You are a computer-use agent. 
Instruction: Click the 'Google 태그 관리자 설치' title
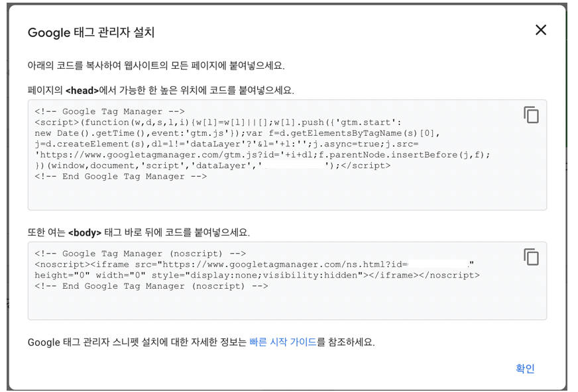click(91, 32)
